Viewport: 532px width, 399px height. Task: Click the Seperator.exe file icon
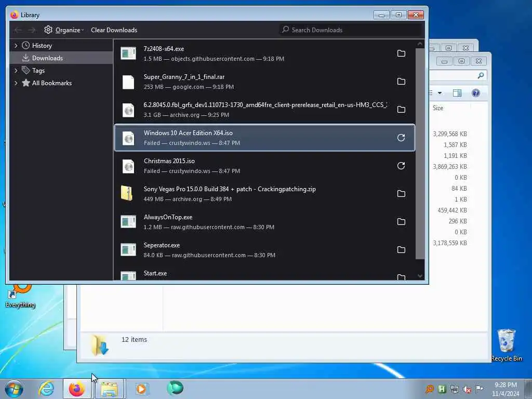click(x=128, y=250)
